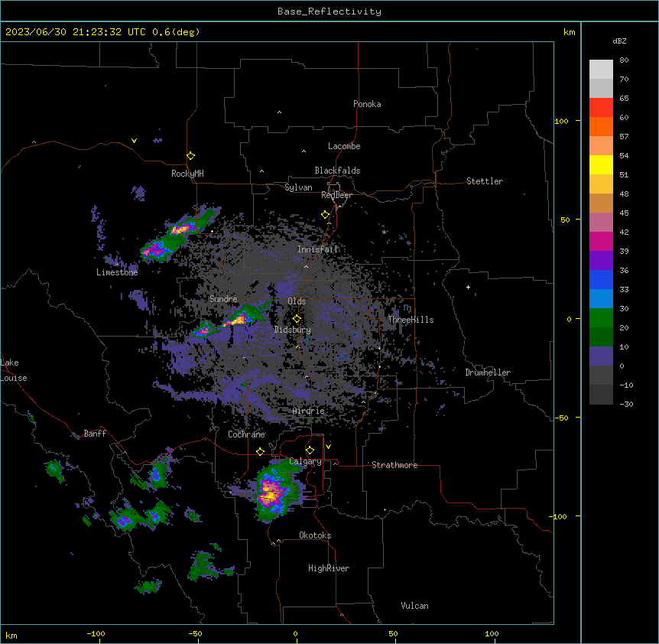Click the yellow diamond marker below RedDeer
659x644 pixels.
326,215
